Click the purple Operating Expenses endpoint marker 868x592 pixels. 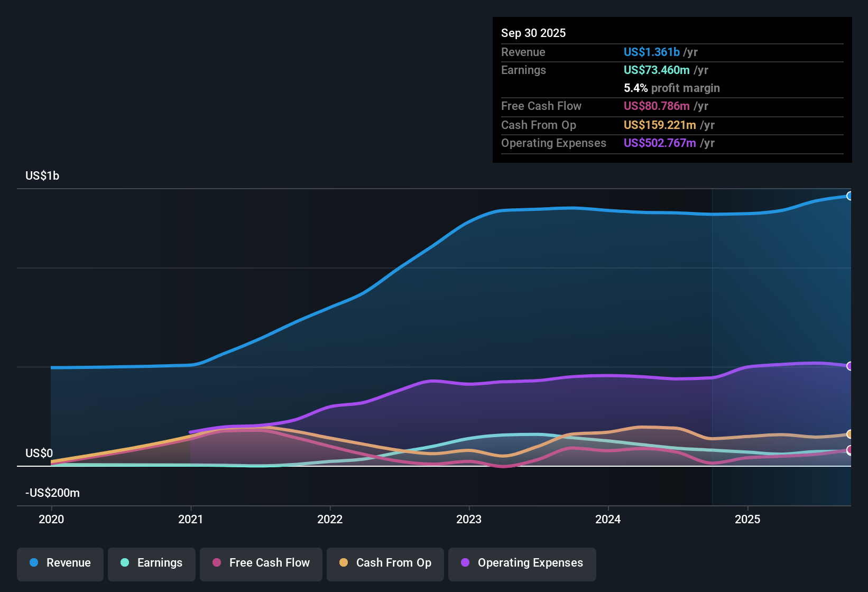pos(849,366)
